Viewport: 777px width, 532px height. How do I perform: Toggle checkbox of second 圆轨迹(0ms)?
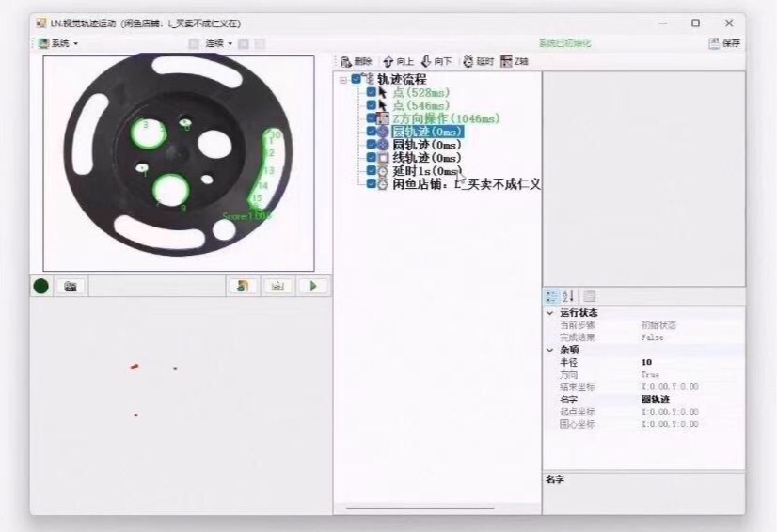click(x=372, y=144)
